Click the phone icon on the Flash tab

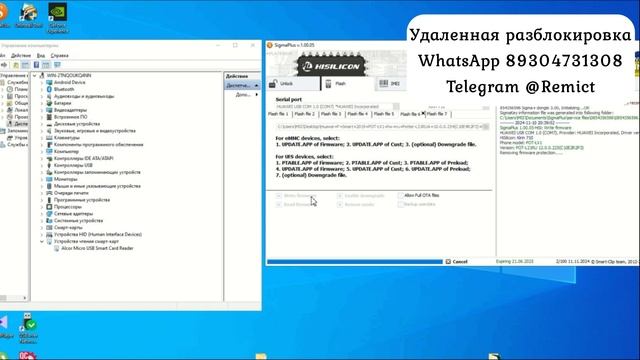click(x=328, y=84)
